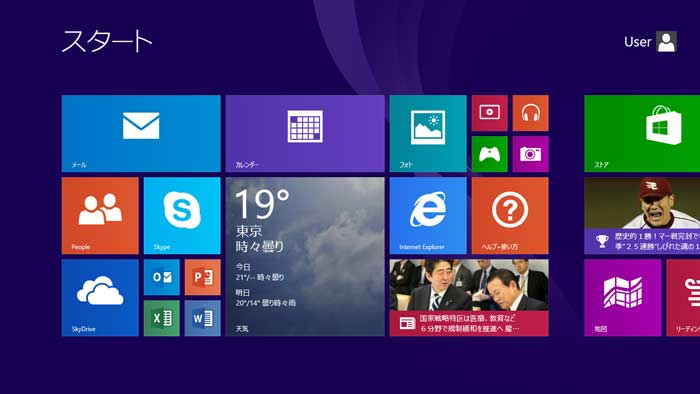Open the Camera tile
Image resolution: width=700 pixels, height=394 pixels.
pyautogui.click(x=530, y=154)
